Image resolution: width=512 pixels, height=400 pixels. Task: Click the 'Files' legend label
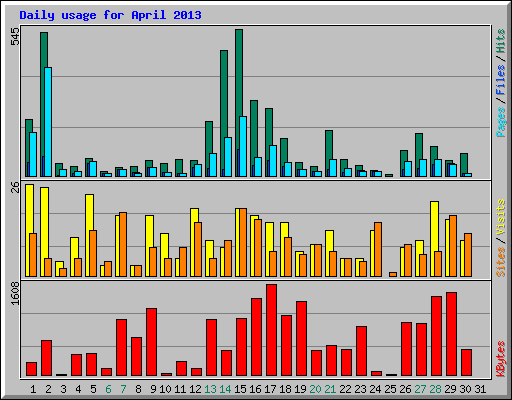[x=500, y=80]
